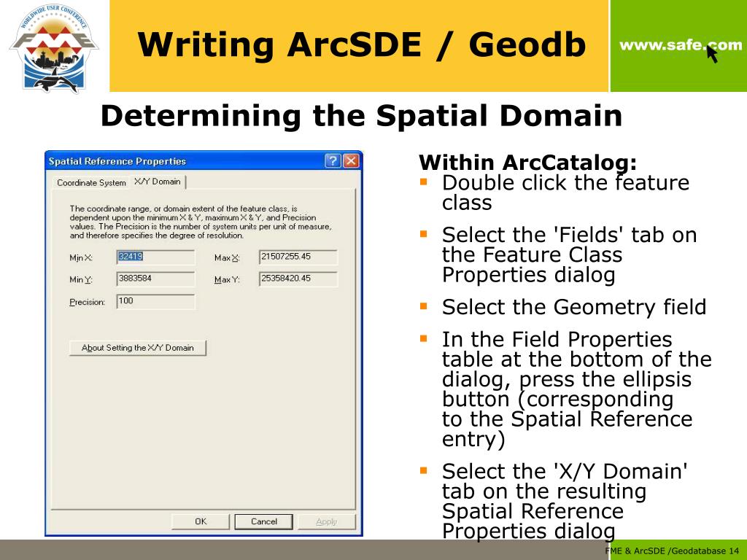
Task: Close the Spatial Reference Properties dialog
Action: point(351,161)
